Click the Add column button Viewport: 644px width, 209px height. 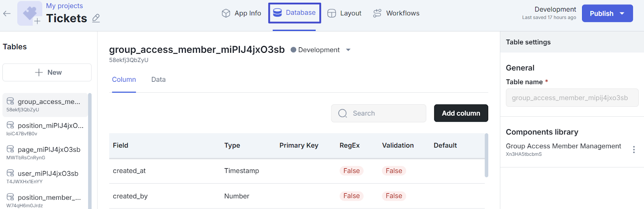[x=461, y=113]
